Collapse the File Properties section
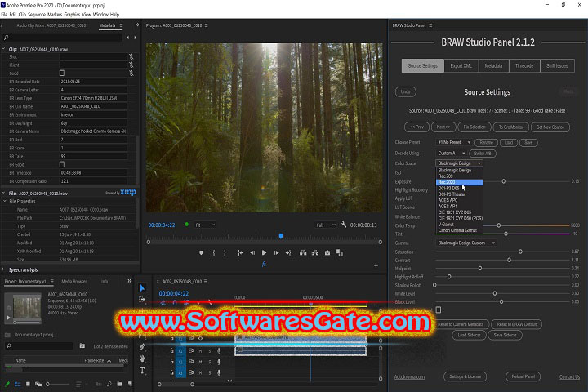 [5, 201]
